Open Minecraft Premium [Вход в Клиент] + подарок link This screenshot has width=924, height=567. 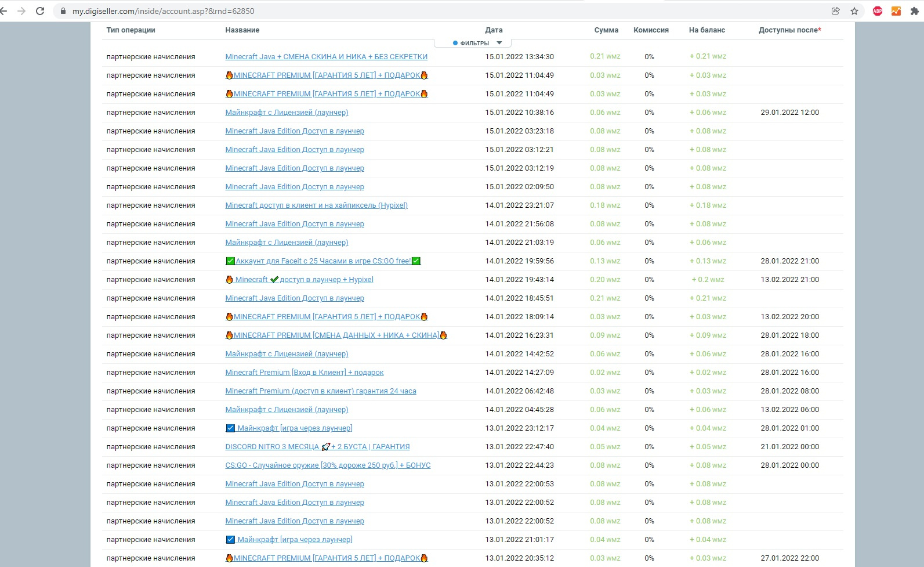click(x=305, y=373)
